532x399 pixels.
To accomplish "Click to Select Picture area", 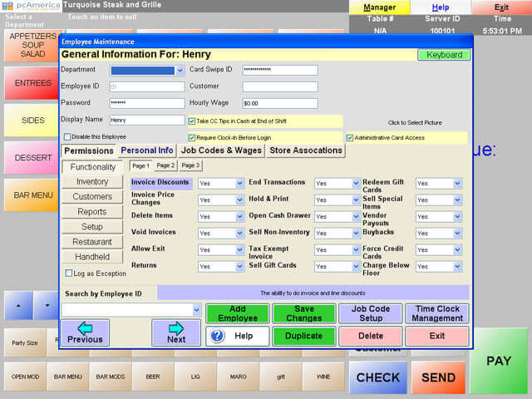I will [415, 122].
